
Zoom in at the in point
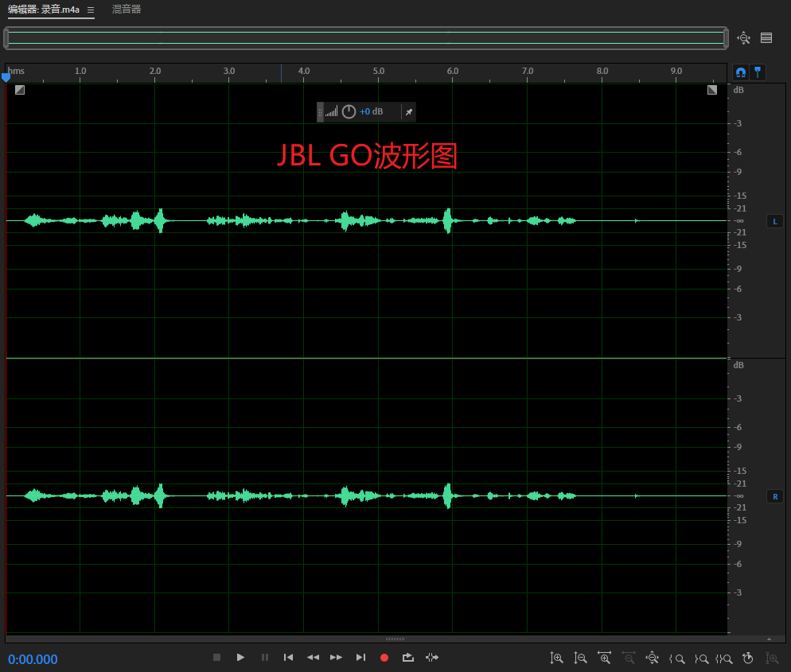coord(677,658)
